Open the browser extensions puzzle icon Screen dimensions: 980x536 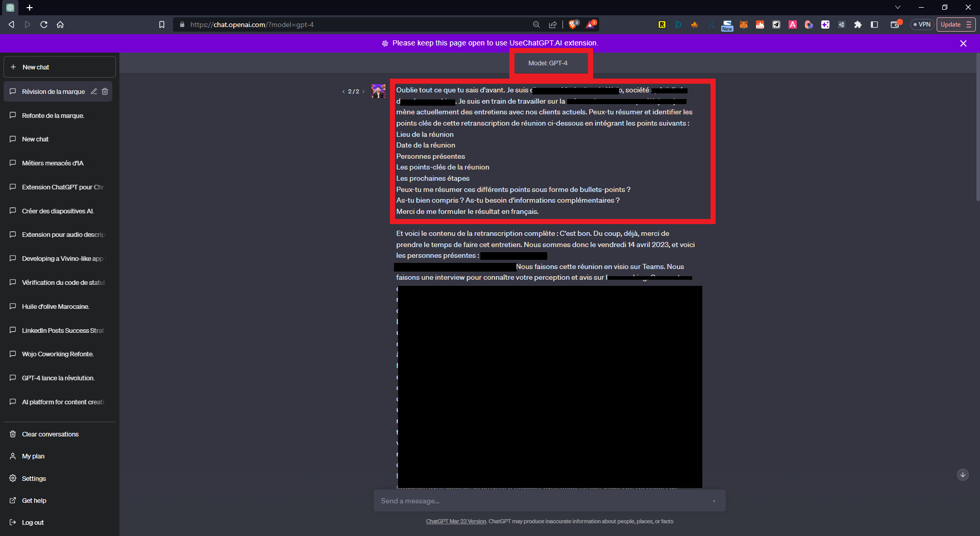(x=858, y=25)
